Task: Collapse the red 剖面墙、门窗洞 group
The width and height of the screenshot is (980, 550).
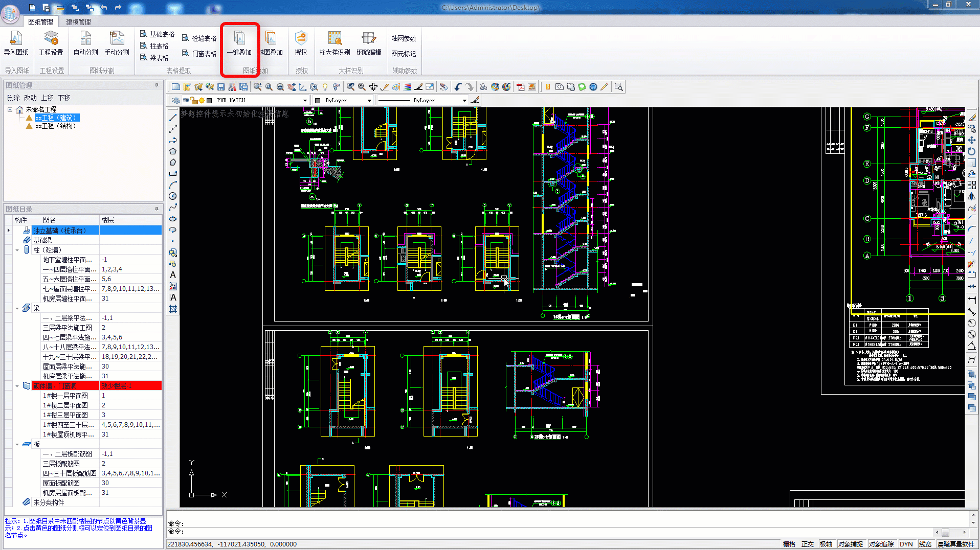Action: [x=17, y=386]
